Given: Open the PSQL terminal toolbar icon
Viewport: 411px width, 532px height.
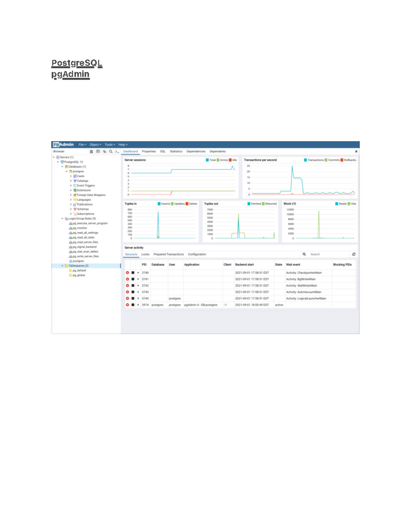Looking at the screenshot, I should (x=117, y=151).
